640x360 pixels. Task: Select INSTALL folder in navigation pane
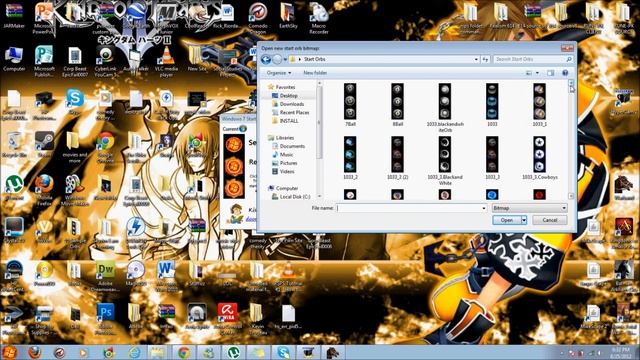pyautogui.click(x=289, y=121)
